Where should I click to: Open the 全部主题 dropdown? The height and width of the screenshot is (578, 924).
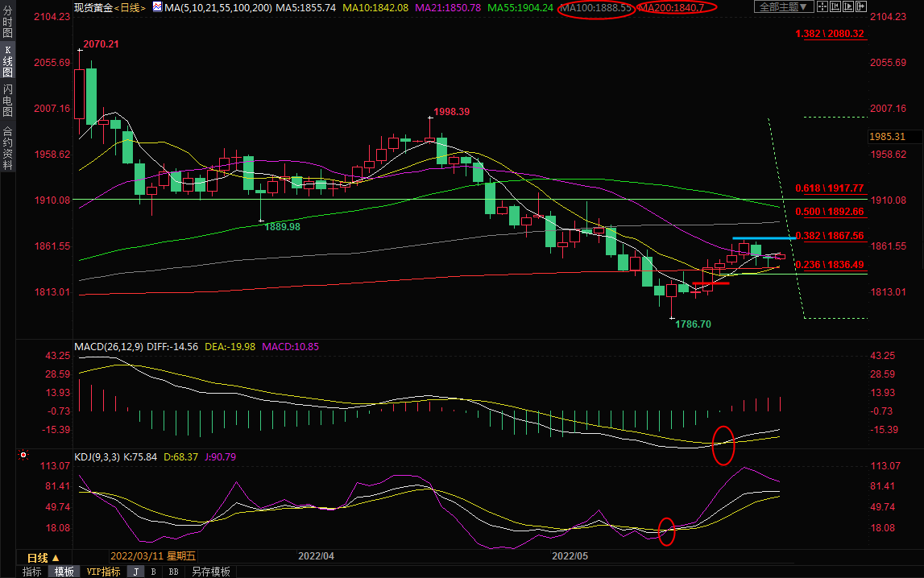coord(782,7)
